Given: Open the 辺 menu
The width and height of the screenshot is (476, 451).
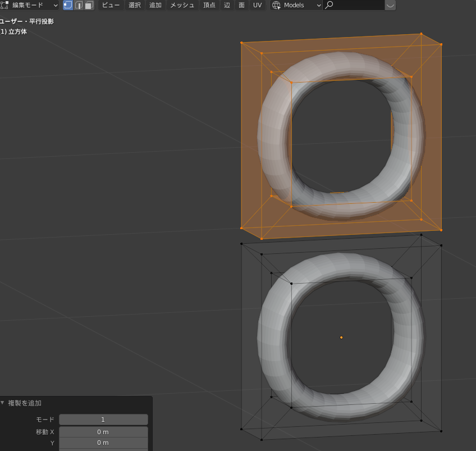Looking at the screenshot, I should coord(227,5).
